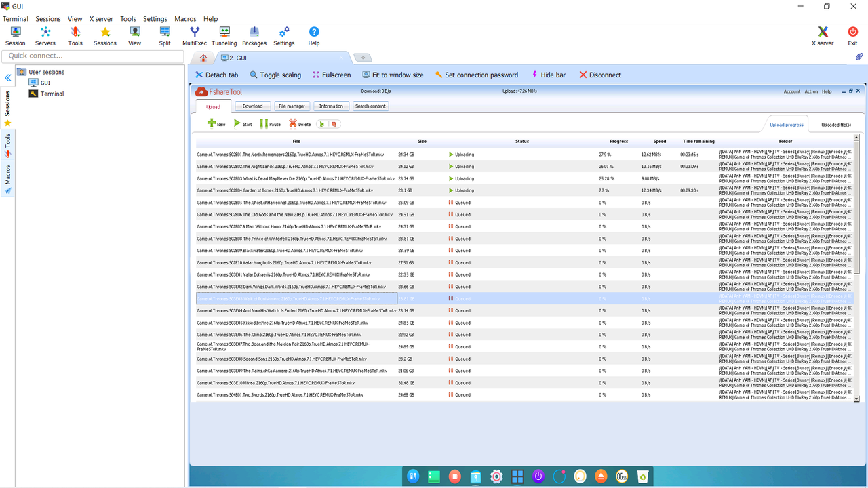Viewport: 868px width, 488px height.
Task: Select the GUI session in tree
Action: click(39, 83)
